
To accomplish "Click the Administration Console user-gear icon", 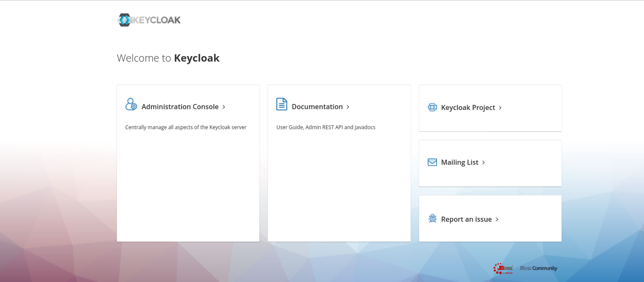I will (x=131, y=104).
